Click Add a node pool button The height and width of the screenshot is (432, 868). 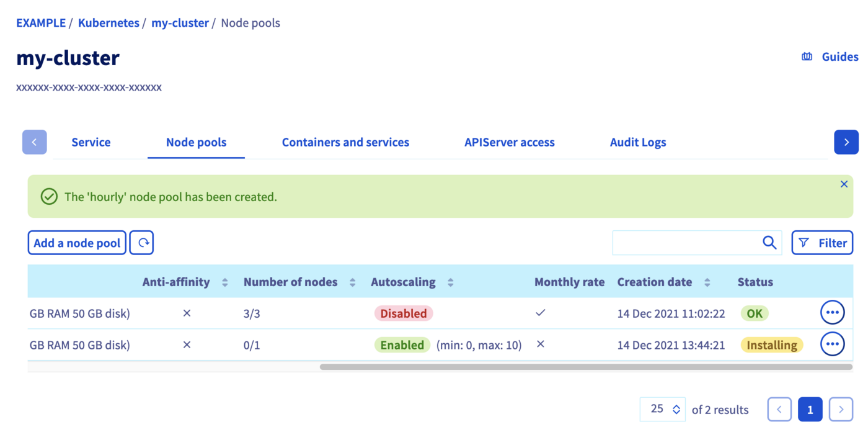[x=77, y=243]
